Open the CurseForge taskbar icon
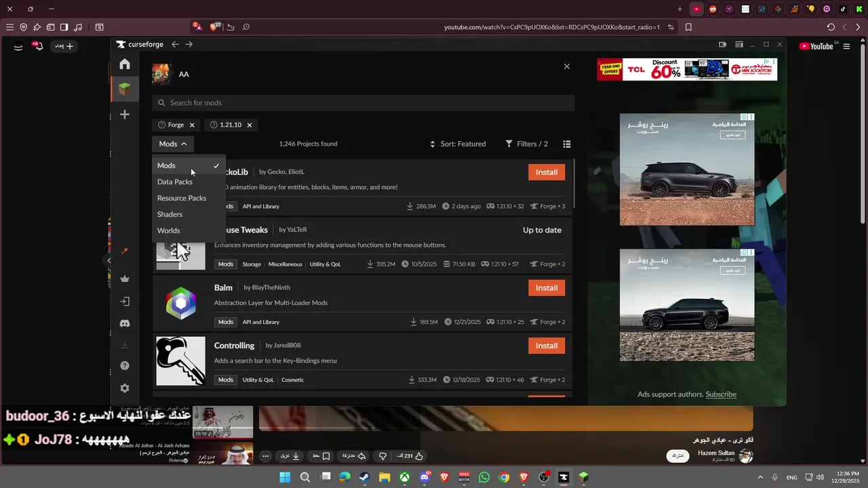Screen dimensions: 868x488 pos(564,477)
